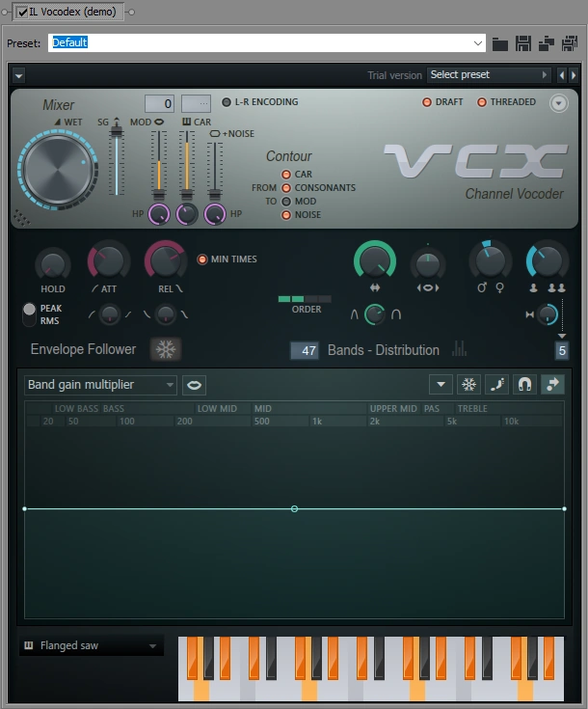This screenshot has width=588, height=709.
Task: Toggle Contour from CONSONANTS LED
Action: click(286, 188)
